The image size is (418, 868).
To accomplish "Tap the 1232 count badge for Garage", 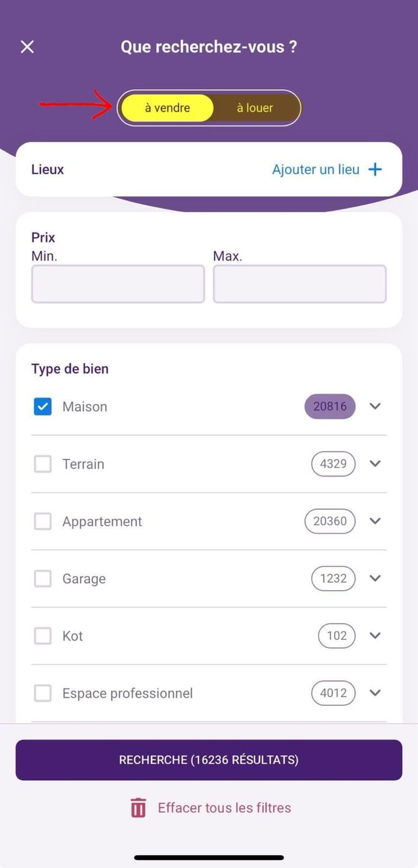I will pyautogui.click(x=333, y=579).
